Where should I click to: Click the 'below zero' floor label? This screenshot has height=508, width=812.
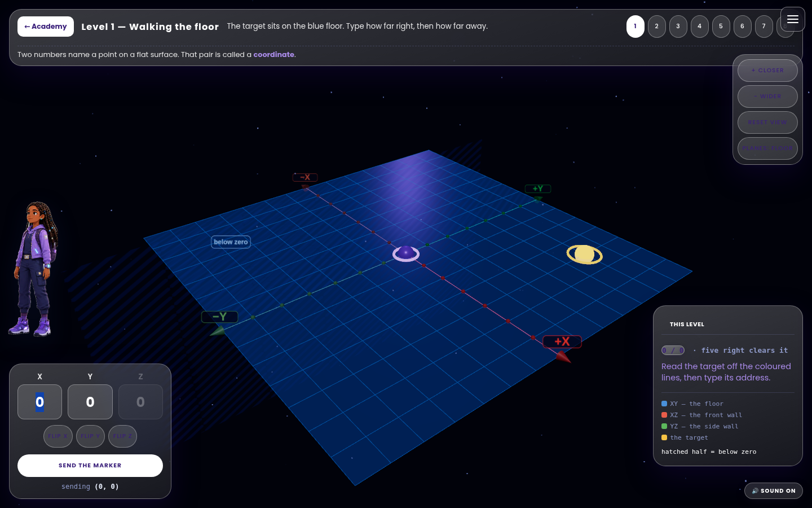point(231,242)
